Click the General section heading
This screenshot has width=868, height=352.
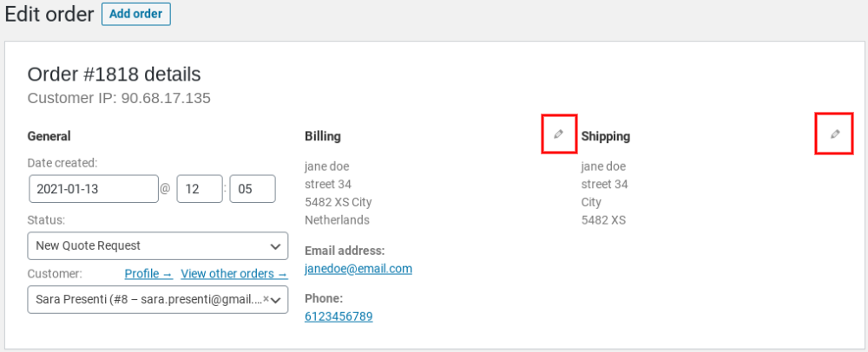pyautogui.click(x=49, y=136)
